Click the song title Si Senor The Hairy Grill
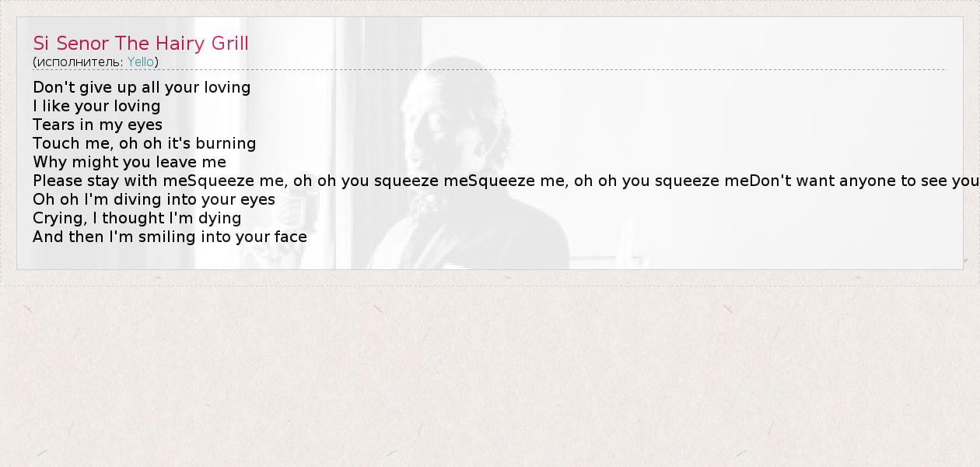The width and height of the screenshot is (980, 467). click(x=141, y=43)
